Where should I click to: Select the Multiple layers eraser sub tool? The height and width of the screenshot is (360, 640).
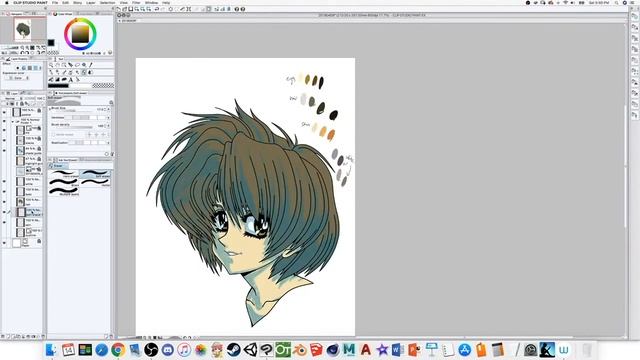click(x=63, y=191)
